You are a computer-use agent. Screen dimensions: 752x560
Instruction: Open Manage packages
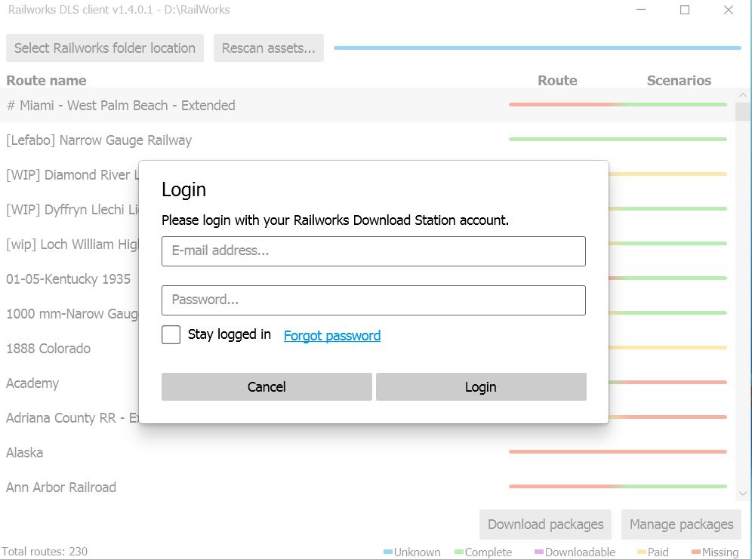tap(681, 524)
